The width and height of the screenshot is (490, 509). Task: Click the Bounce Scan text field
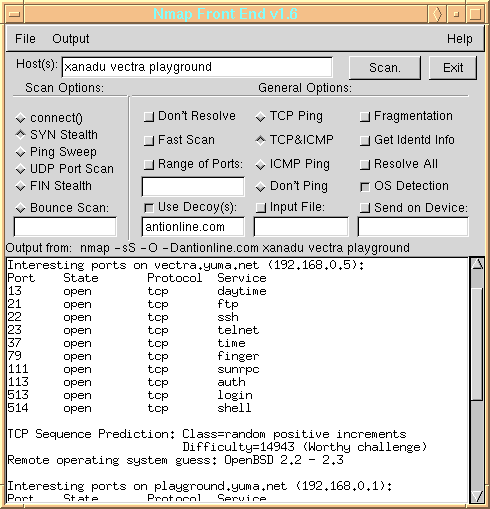65,227
